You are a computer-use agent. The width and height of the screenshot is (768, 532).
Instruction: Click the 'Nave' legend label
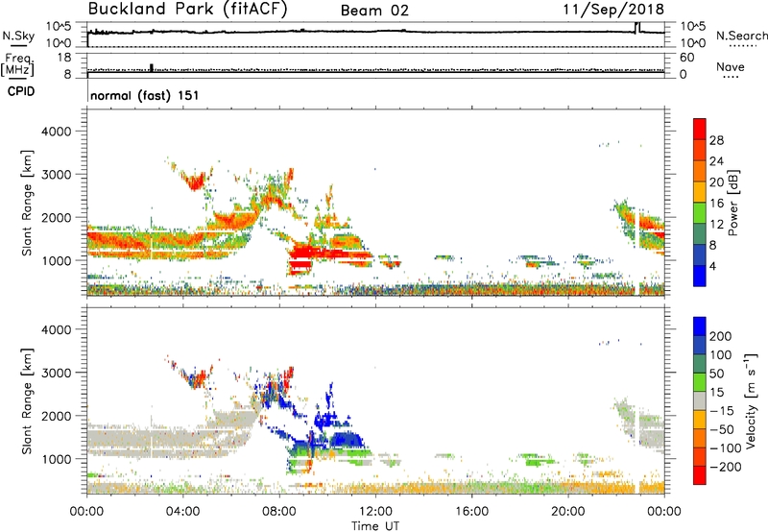(x=731, y=66)
